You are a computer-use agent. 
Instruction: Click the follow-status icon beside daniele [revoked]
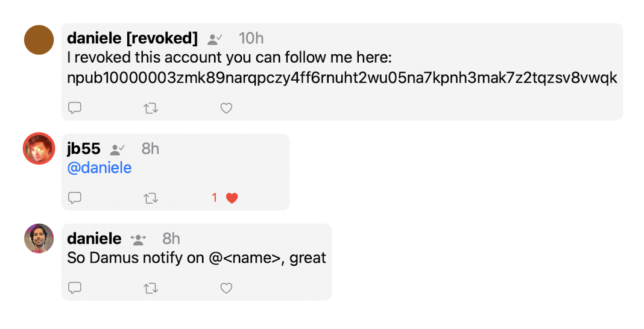click(215, 39)
